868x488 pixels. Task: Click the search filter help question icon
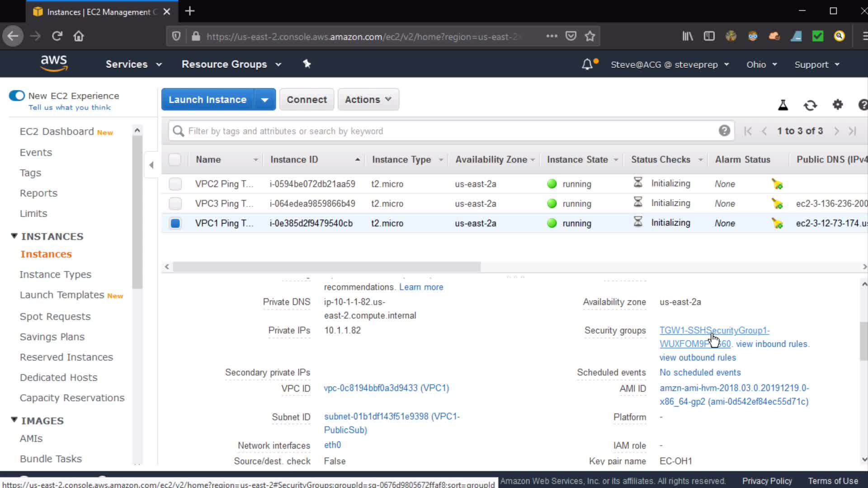[724, 131]
